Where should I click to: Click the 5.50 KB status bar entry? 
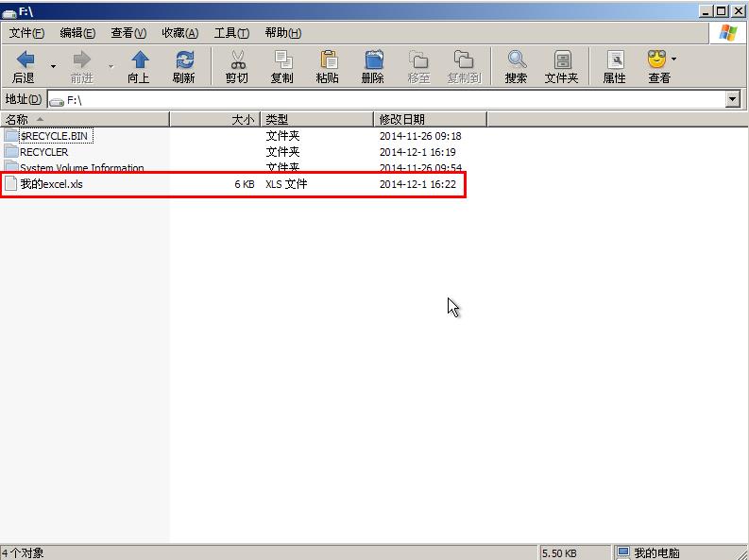pyautogui.click(x=559, y=553)
